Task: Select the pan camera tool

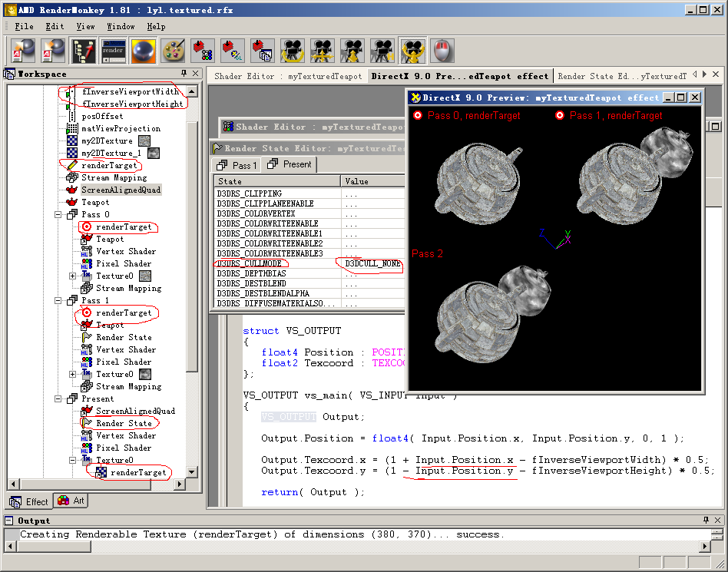Action: (x=323, y=51)
